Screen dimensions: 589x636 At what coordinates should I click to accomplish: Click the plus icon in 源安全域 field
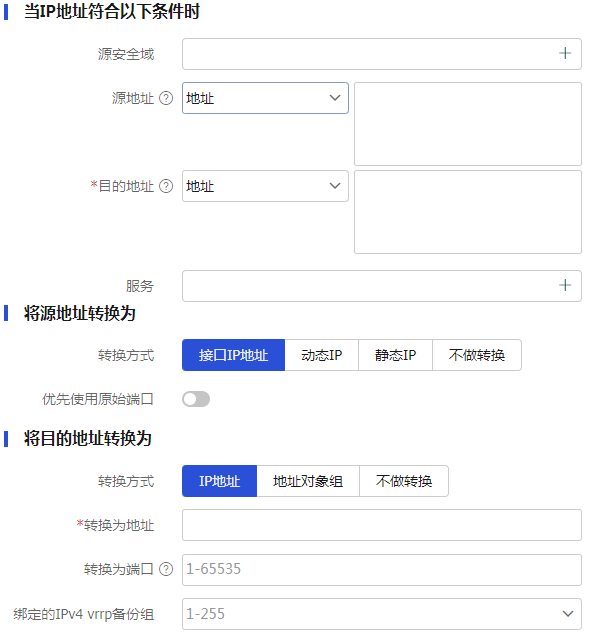[x=565, y=54]
